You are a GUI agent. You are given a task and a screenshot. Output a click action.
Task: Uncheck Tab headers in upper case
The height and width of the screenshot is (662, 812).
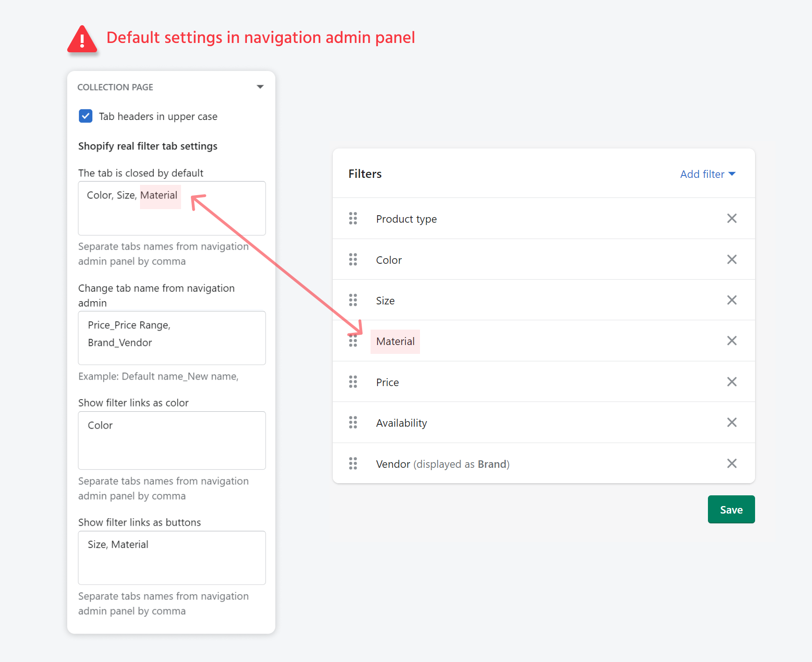point(86,116)
